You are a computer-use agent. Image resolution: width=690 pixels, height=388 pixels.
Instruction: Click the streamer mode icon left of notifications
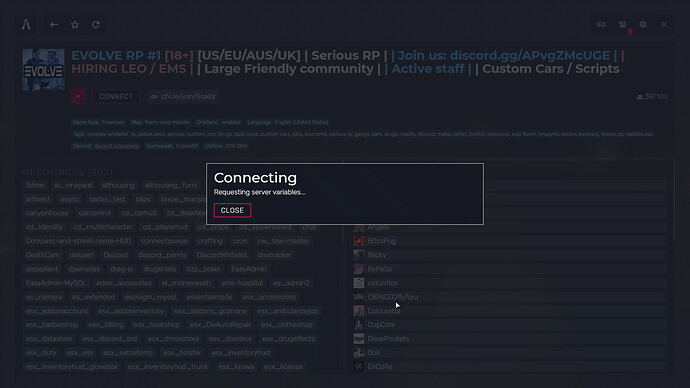click(601, 25)
